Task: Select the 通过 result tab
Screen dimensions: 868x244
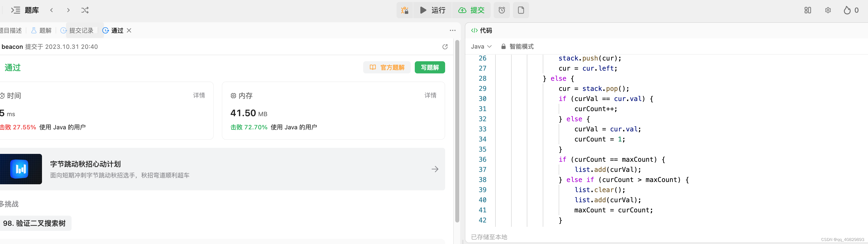Action: 113,30
